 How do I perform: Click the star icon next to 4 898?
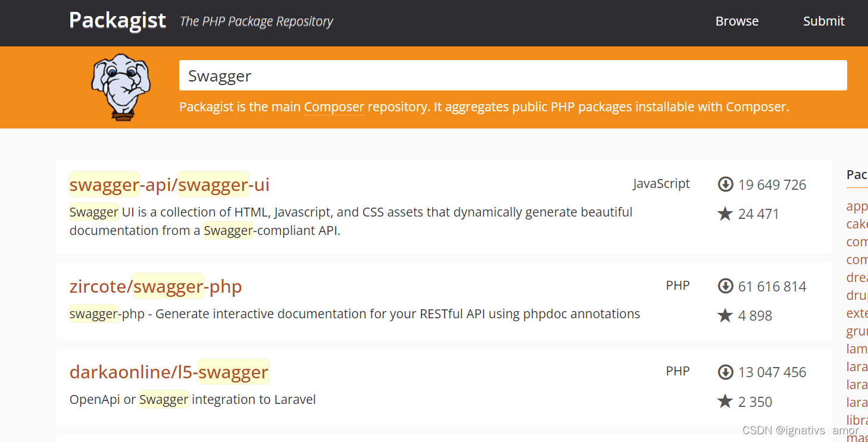tap(725, 315)
